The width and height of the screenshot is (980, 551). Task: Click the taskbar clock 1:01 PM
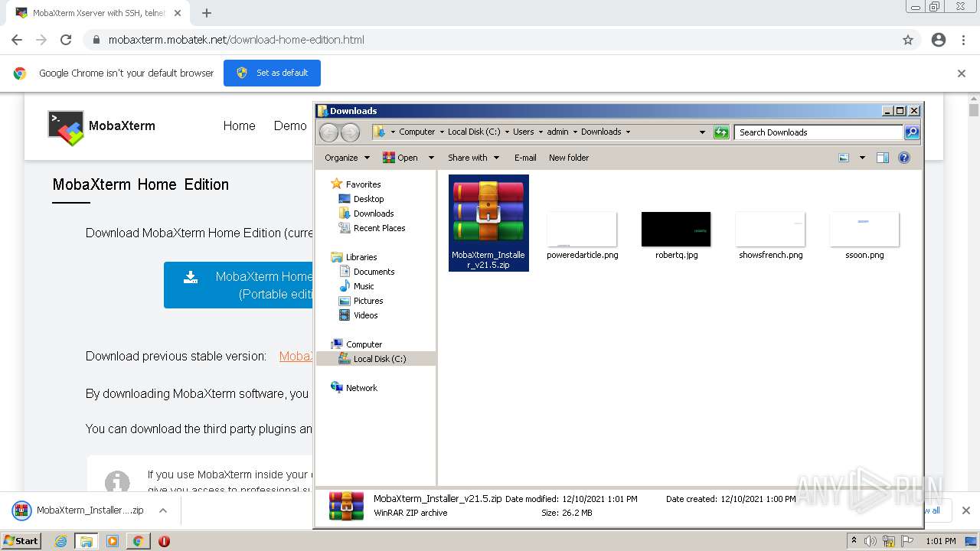point(940,541)
